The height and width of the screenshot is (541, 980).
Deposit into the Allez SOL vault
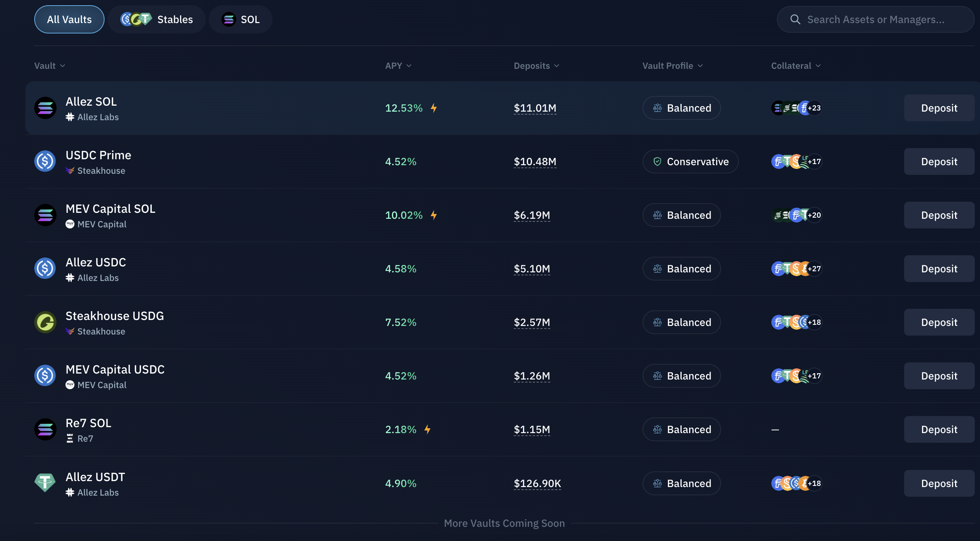coord(939,108)
